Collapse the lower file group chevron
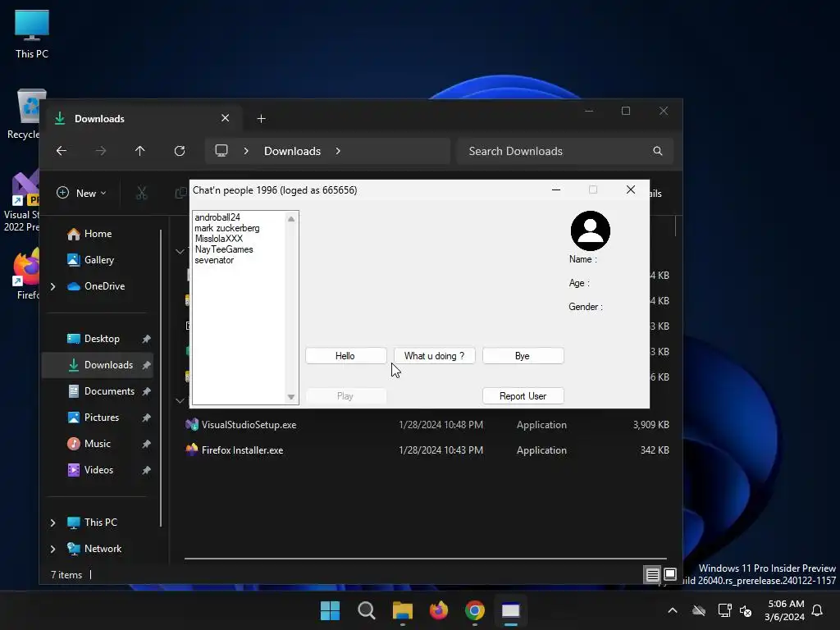This screenshot has height=630, width=840. [180, 400]
